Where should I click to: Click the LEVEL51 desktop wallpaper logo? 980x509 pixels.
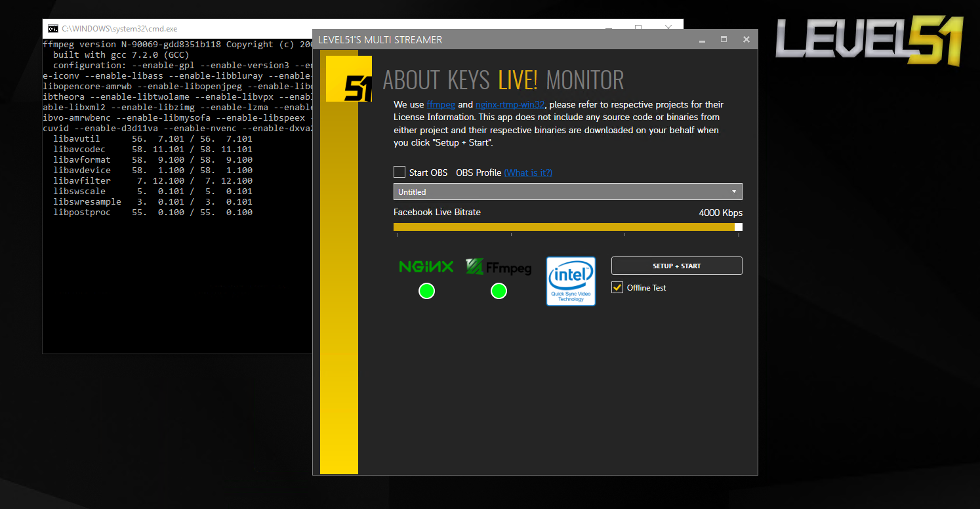tap(869, 42)
